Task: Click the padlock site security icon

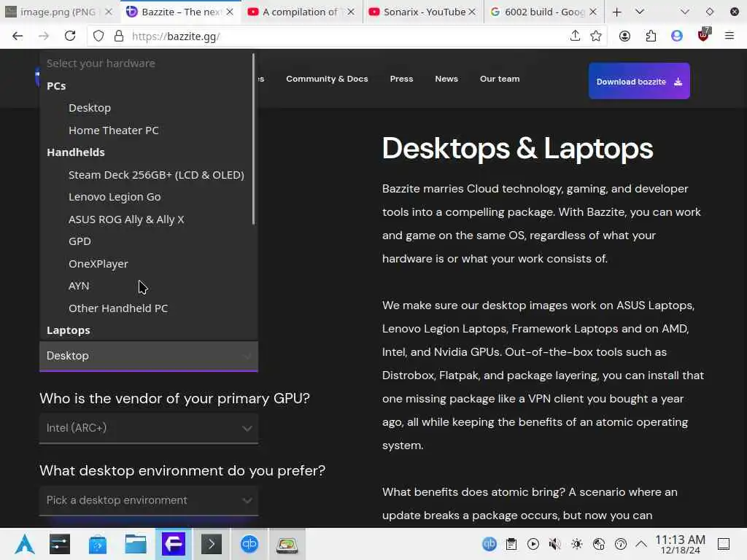Action: pos(119,36)
